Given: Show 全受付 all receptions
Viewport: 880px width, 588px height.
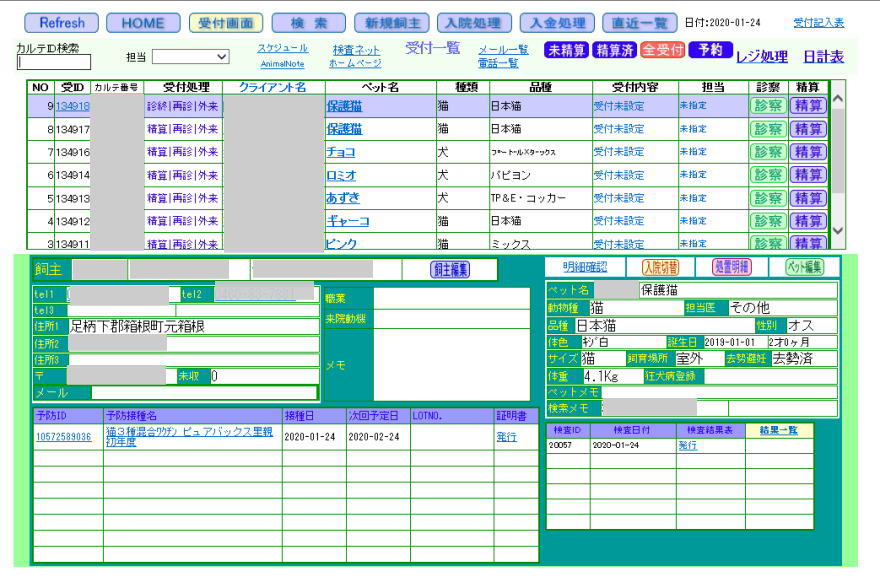Looking at the screenshot, I should (x=662, y=50).
